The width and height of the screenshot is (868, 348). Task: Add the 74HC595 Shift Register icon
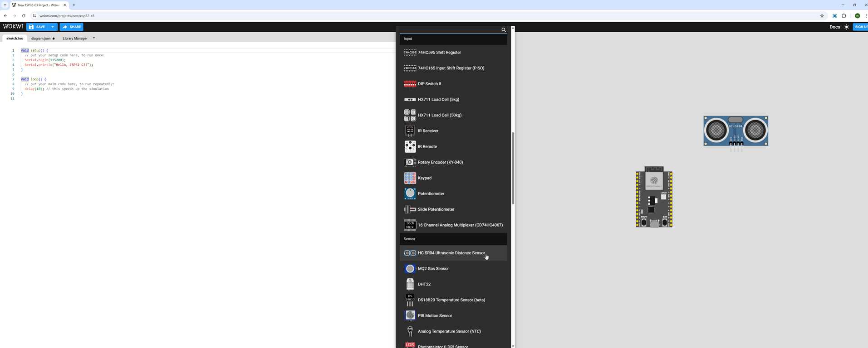coord(410,53)
